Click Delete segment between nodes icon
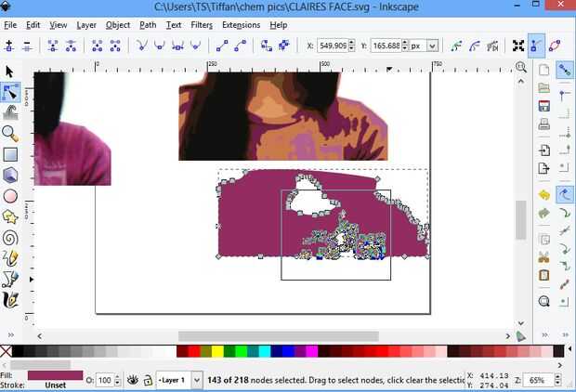The image size is (576, 392). [115, 46]
